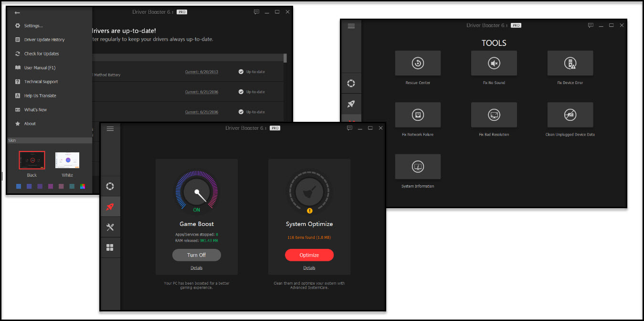Open Clean Unplugged Device Data tool
This screenshot has width=644, height=321.
click(570, 115)
